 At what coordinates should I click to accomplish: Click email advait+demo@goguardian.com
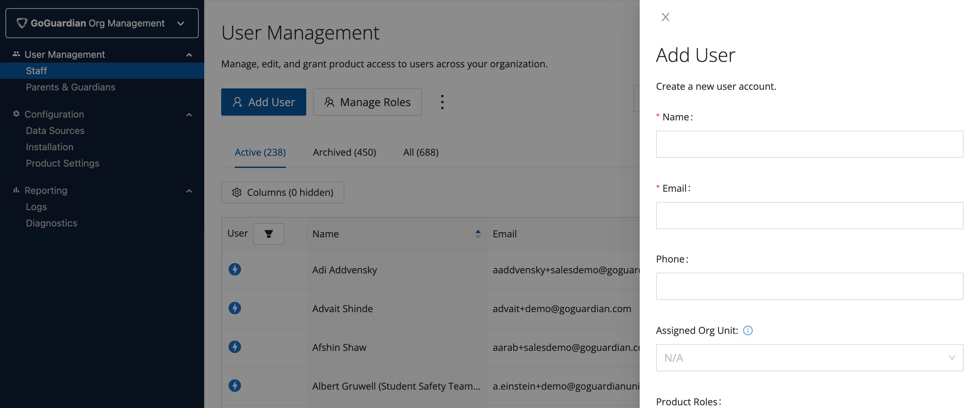(562, 309)
